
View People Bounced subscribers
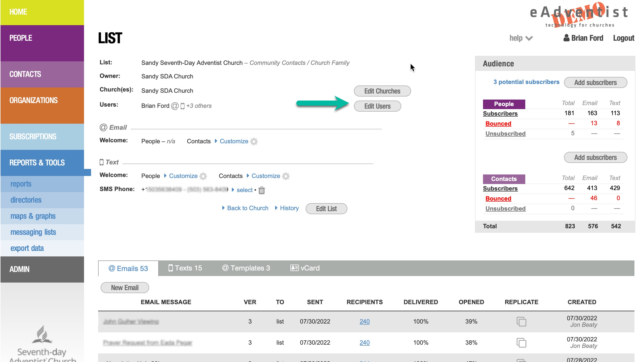coord(498,124)
